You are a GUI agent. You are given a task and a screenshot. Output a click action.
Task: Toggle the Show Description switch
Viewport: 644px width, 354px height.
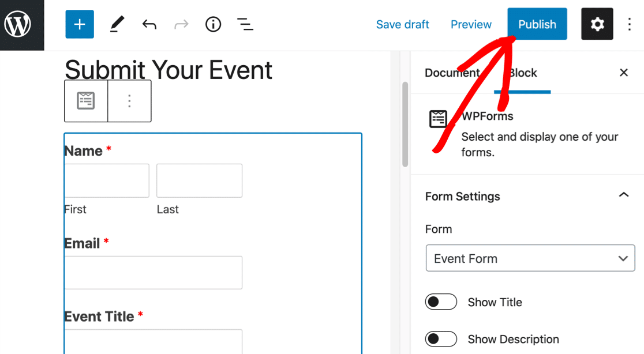(x=441, y=339)
